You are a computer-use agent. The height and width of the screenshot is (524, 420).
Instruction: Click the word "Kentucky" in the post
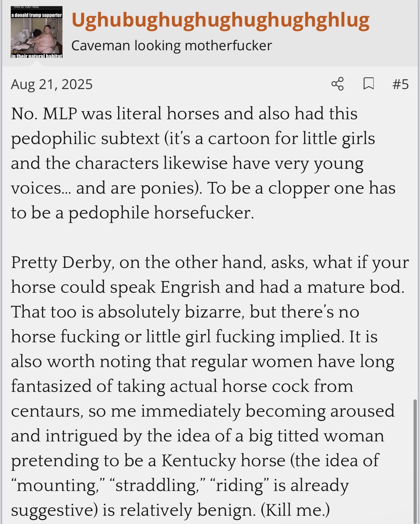(x=198, y=461)
